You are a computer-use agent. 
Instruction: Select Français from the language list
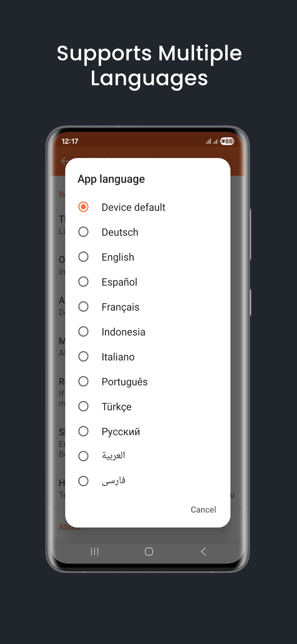tap(83, 307)
